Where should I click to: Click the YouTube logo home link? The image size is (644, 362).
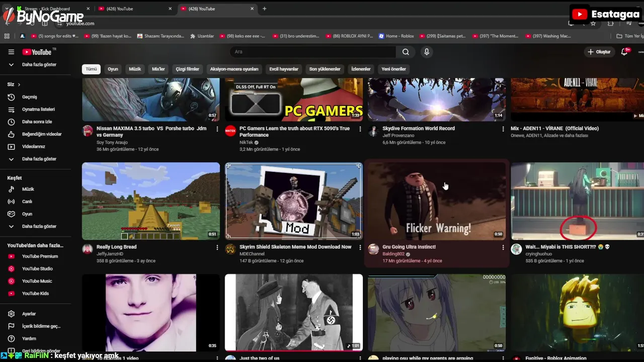[x=37, y=52]
